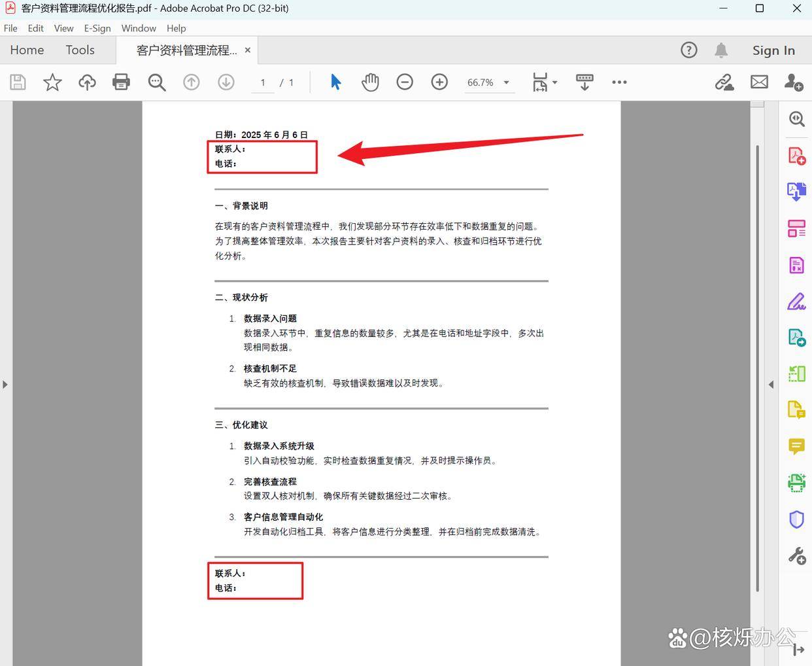Print the document
The width and height of the screenshot is (812, 666).
(x=121, y=82)
